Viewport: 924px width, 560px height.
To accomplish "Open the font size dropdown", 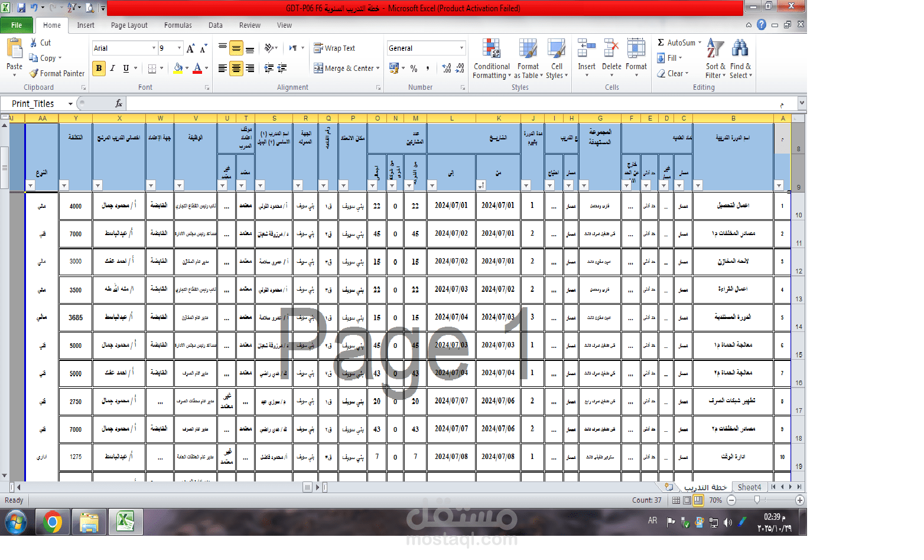I will coord(179,48).
